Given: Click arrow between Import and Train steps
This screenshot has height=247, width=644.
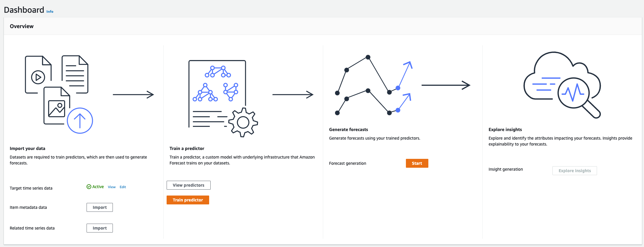Looking at the screenshot, I should click(x=133, y=95).
